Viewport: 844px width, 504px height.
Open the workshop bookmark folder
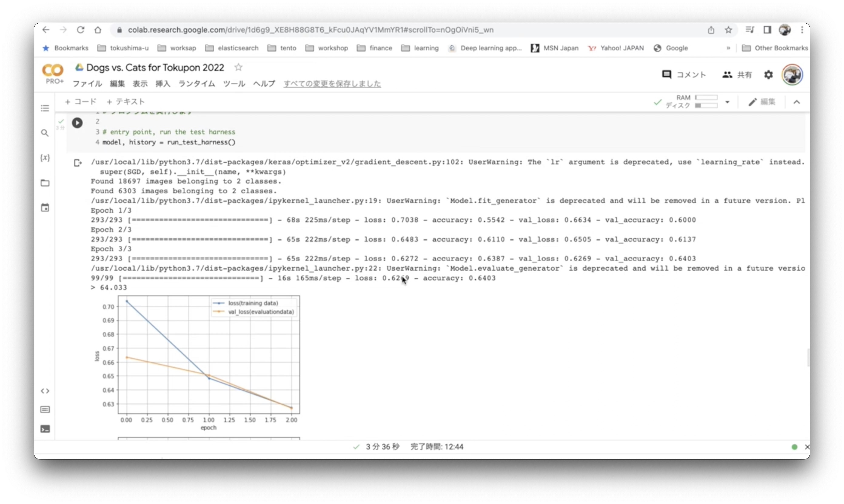[x=326, y=48]
